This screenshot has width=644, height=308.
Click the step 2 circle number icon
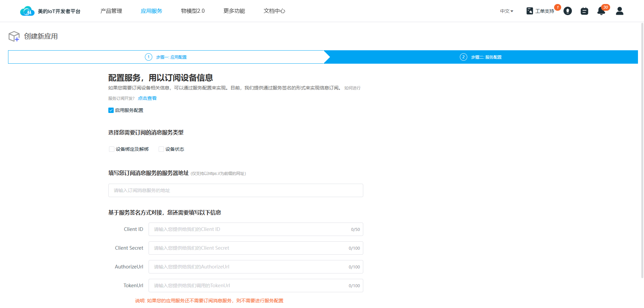tap(463, 57)
